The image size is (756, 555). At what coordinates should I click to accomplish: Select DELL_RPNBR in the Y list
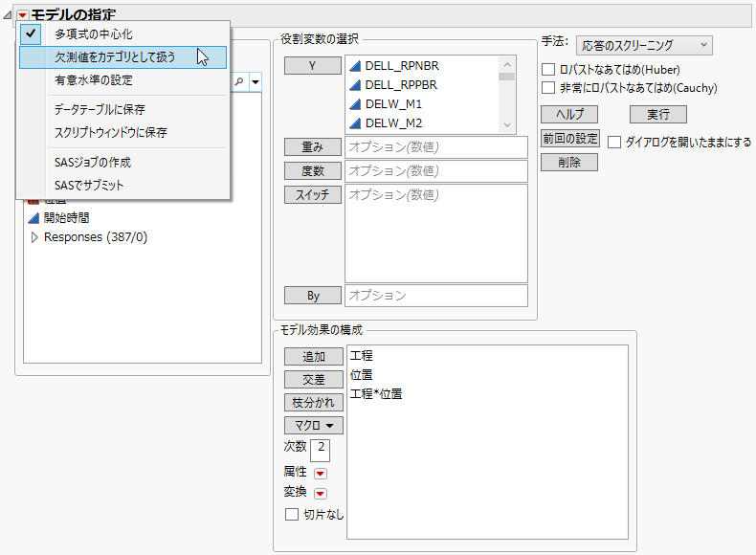click(x=402, y=66)
